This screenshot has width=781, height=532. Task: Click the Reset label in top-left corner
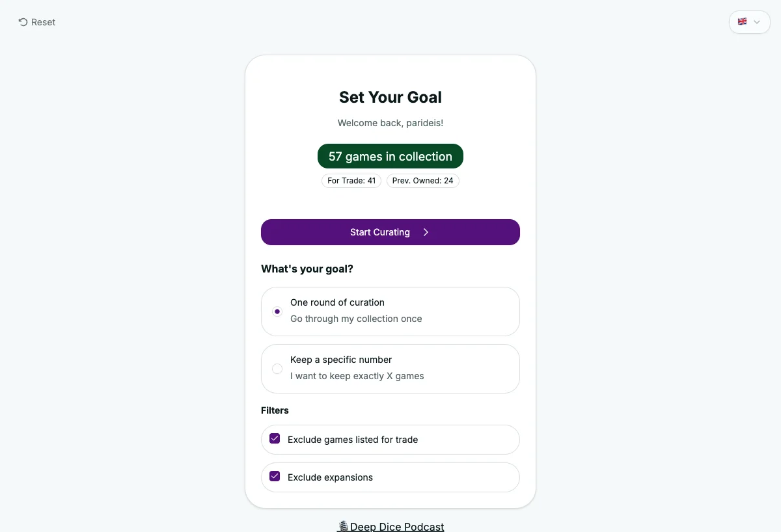pos(43,21)
